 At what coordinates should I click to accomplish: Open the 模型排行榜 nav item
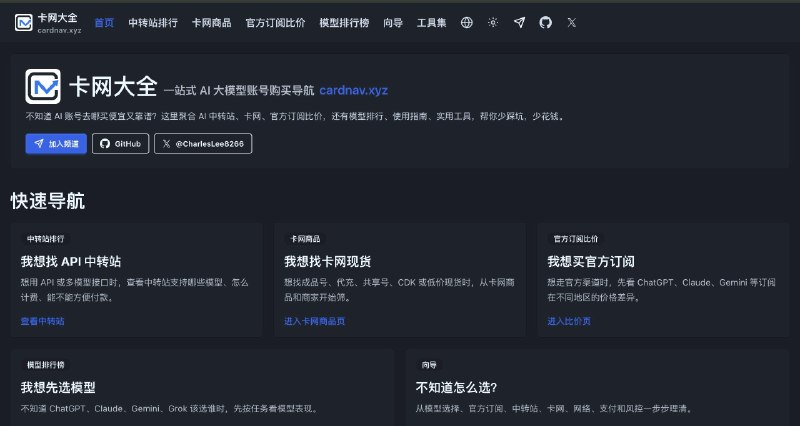click(x=344, y=23)
